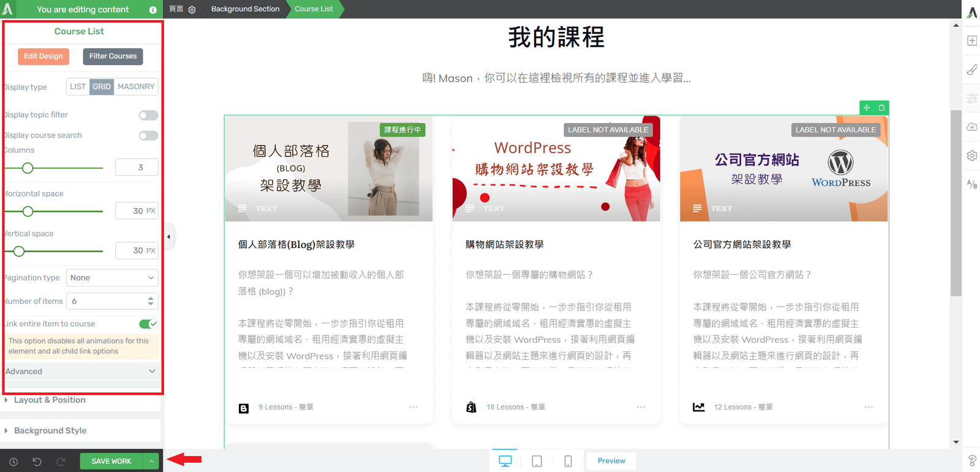Screen dimensions: 980x472
Task: Expand the Layout & Position panel
Action: (x=81, y=400)
